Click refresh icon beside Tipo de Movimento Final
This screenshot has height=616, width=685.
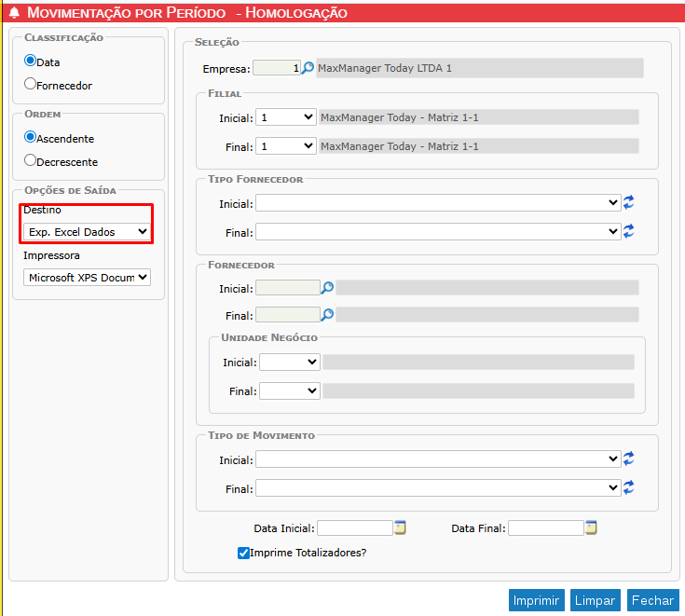629,487
